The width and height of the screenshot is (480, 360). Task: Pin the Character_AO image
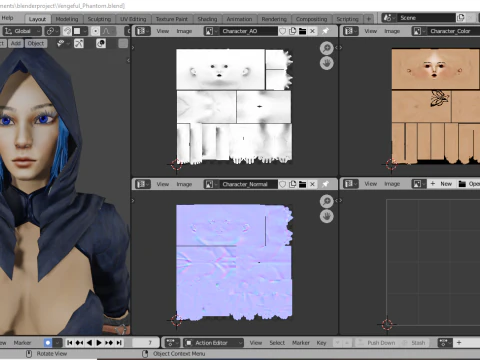coord(325,31)
